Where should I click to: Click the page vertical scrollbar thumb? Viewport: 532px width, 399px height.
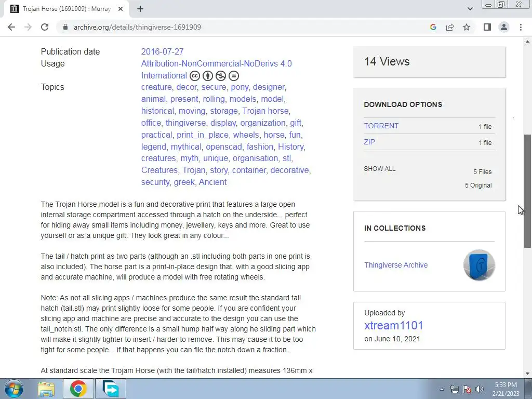pos(528,191)
